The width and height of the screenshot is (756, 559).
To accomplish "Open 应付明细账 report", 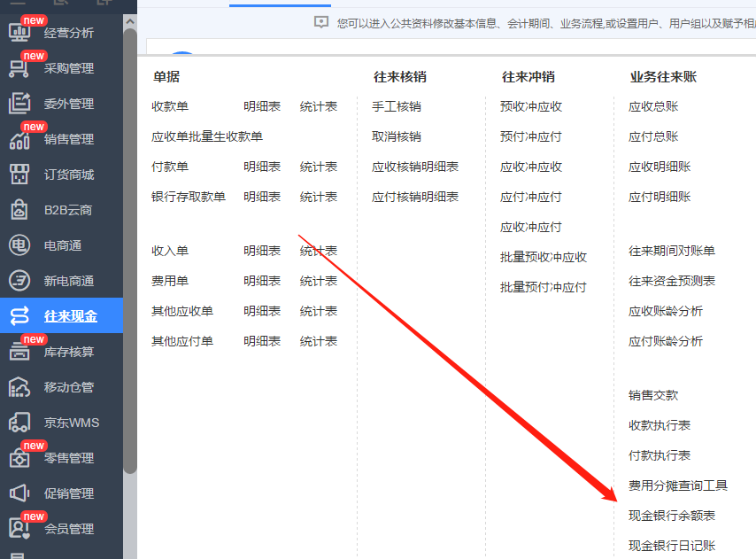I will coord(660,197).
